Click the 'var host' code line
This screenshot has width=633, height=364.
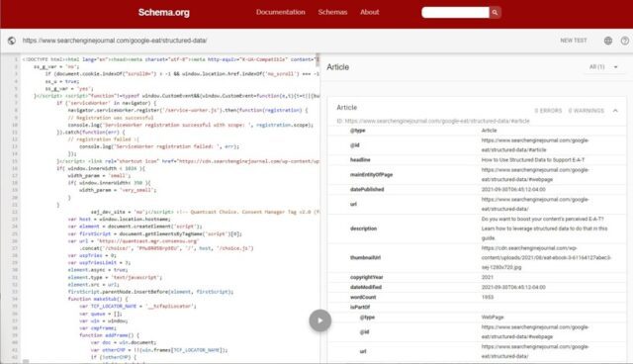pos(119,220)
